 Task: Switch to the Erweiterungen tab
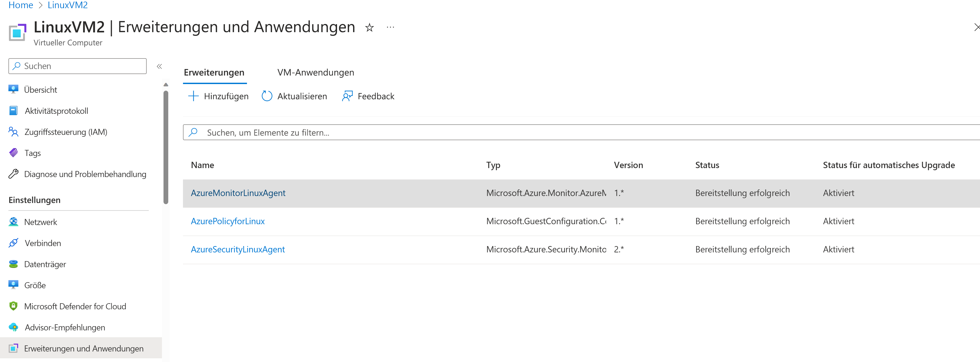pos(214,72)
